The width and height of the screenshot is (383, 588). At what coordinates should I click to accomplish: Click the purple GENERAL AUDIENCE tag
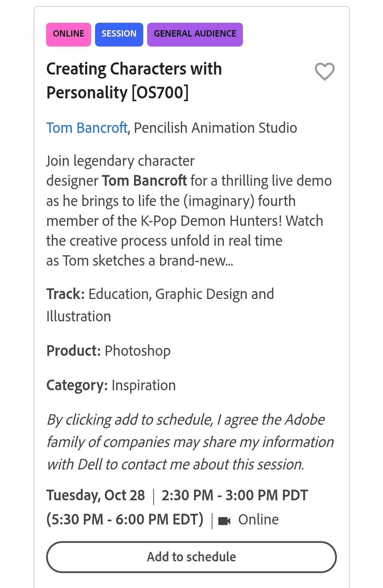(195, 34)
